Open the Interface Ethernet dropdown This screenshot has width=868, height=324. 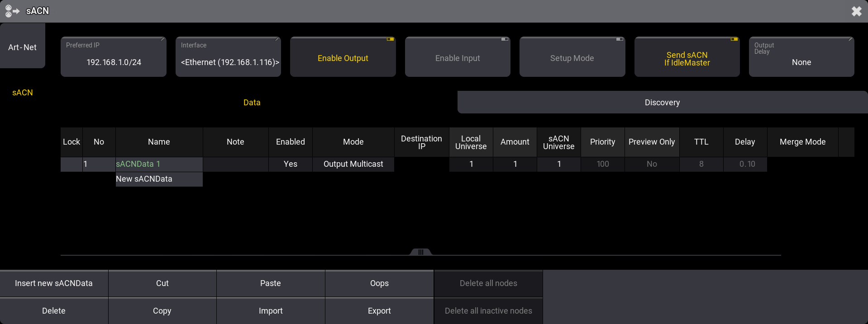(x=229, y=57)
